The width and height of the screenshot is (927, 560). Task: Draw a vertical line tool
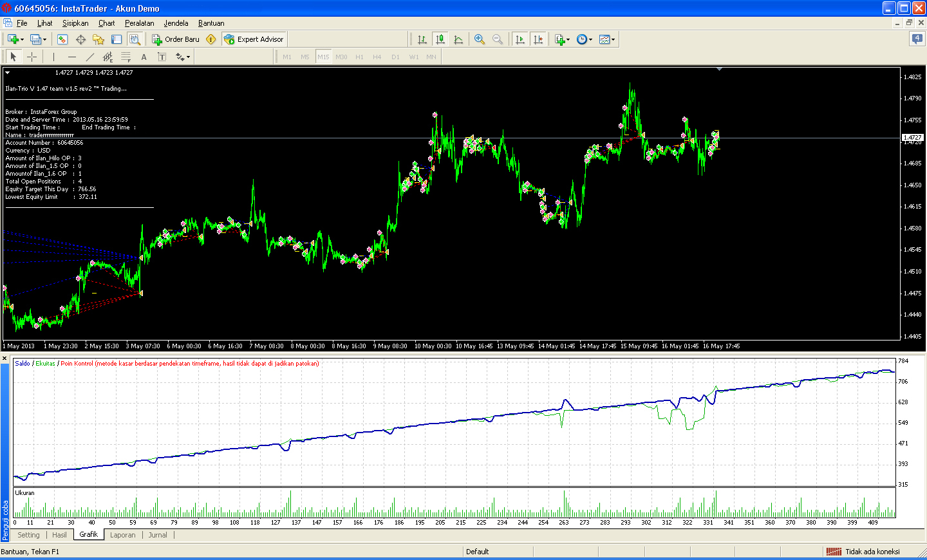point(53,57)
